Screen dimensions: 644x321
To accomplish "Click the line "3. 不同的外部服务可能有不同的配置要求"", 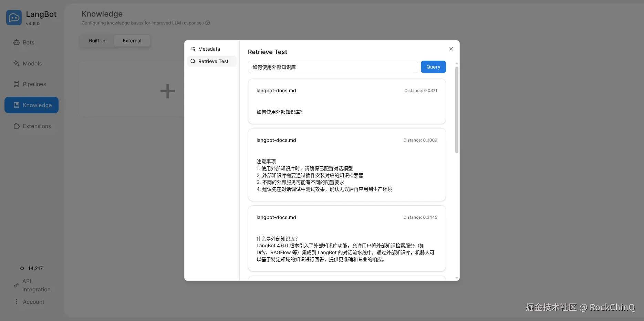I will point(300,182).
